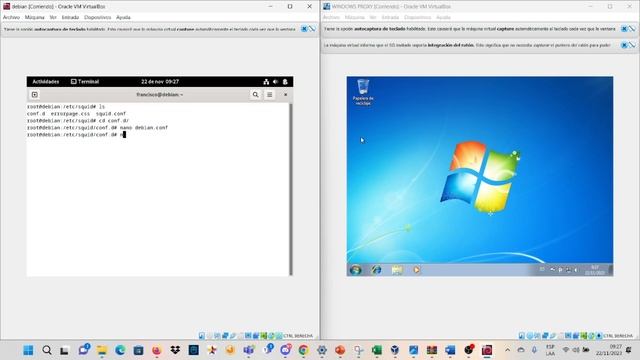Click CTRL DERECHA host key in debian window
This screenshot has width=640, height=360.
pyautogui.click(x=298, y=336)
